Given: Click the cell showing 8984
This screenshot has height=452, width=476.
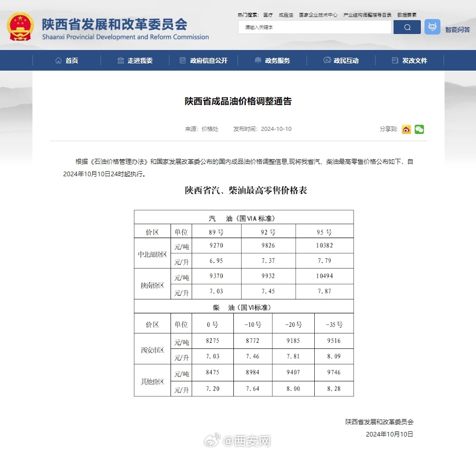Looking at the screenshot, I should (x=253, y=372).
